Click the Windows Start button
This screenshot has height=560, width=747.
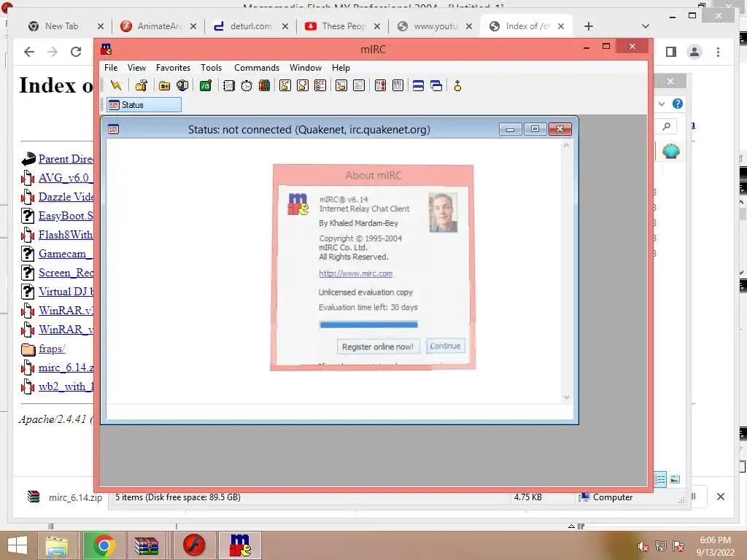click(18, 545)
